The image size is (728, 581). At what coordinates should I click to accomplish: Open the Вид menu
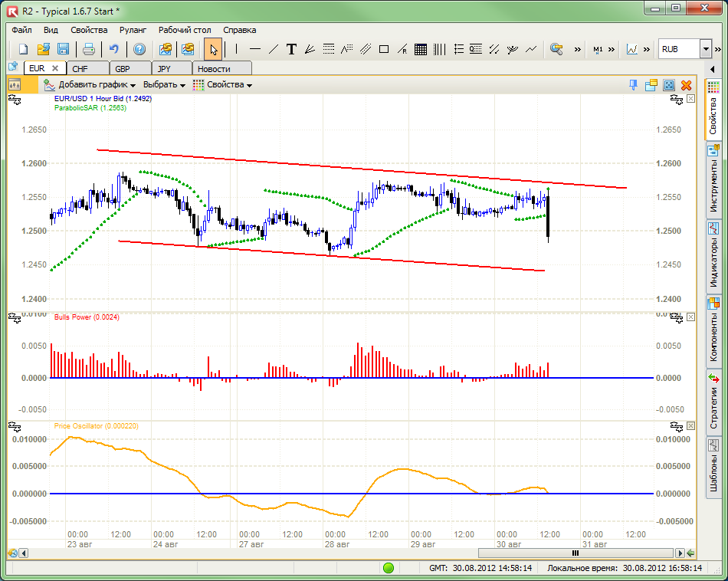tap(51, 30)
